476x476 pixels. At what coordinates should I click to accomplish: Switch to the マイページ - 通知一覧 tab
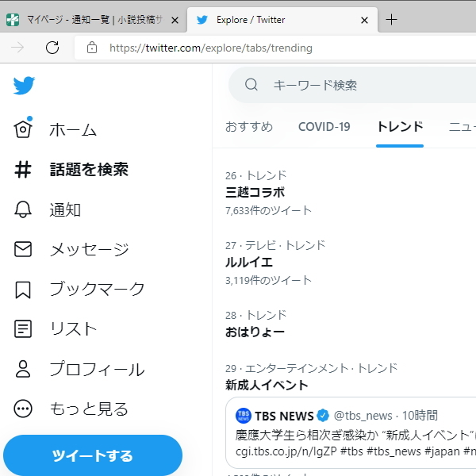tap(93, 20)
